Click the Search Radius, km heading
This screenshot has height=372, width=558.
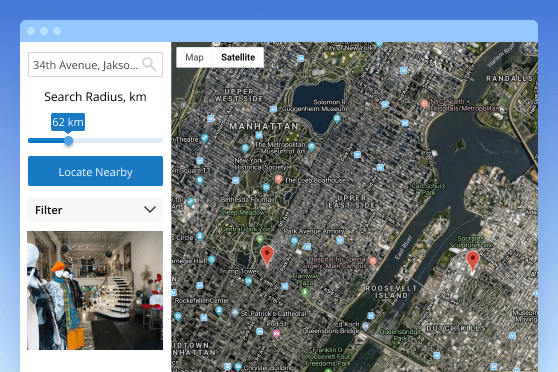[95, 97]
